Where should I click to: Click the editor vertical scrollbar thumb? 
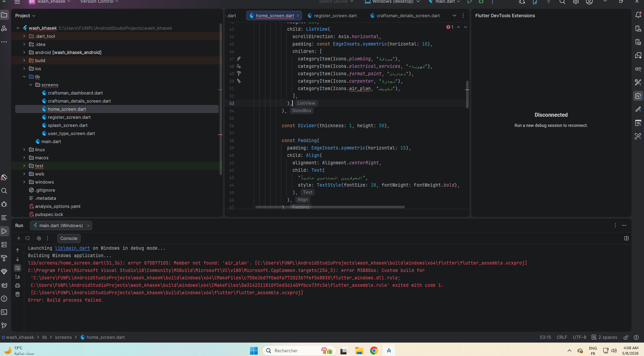[x=467, y=94]
